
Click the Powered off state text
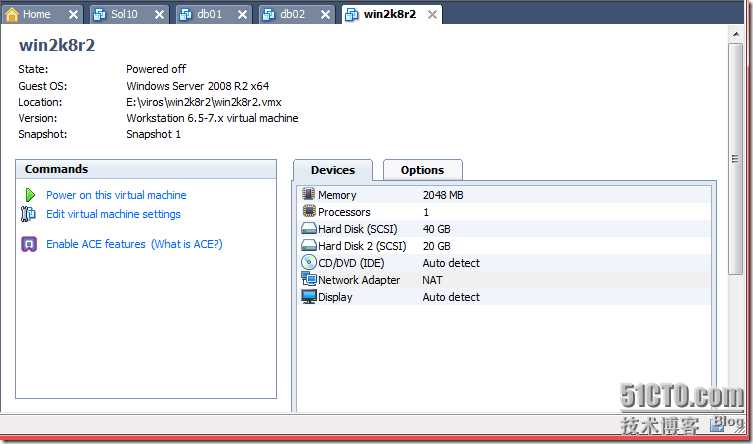(156, 69)
